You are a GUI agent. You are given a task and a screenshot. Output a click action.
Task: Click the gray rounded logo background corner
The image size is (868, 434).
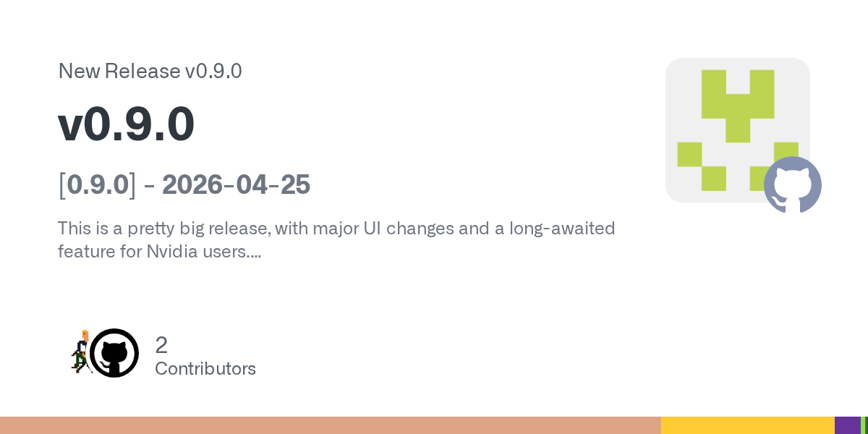676,69
